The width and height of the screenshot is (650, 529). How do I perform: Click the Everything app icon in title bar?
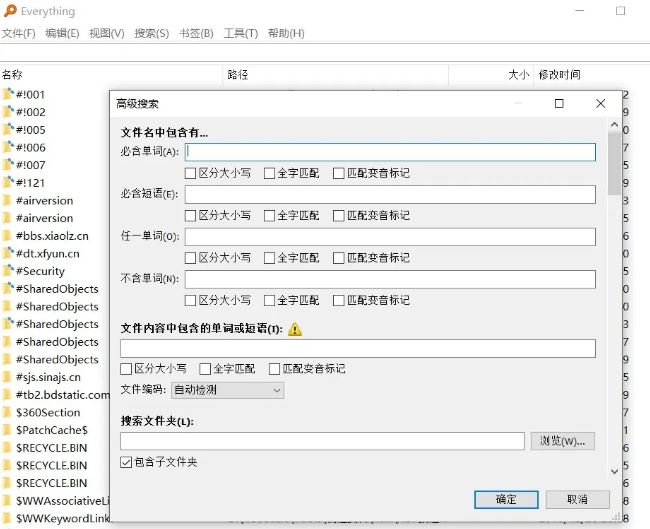[9, 11]
